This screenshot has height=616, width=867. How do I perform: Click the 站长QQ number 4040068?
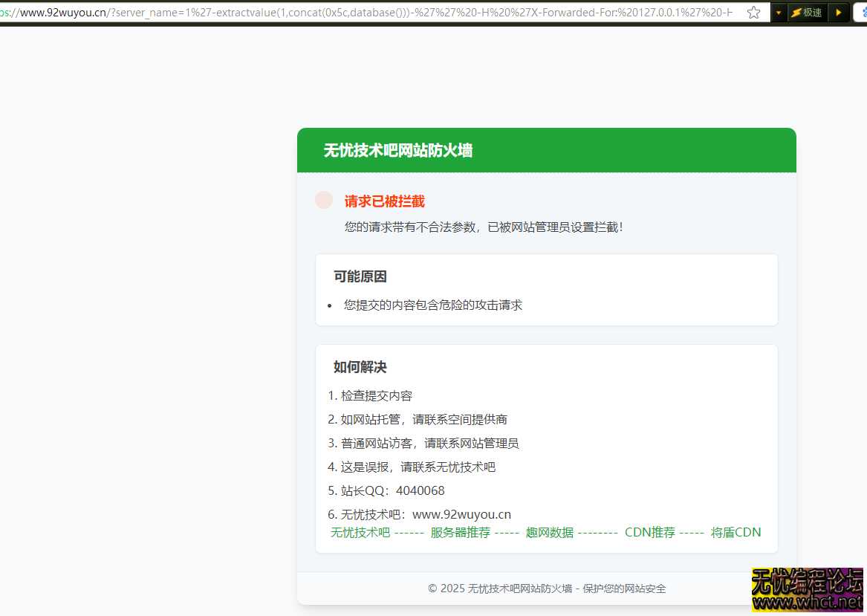tap(420, 490)
